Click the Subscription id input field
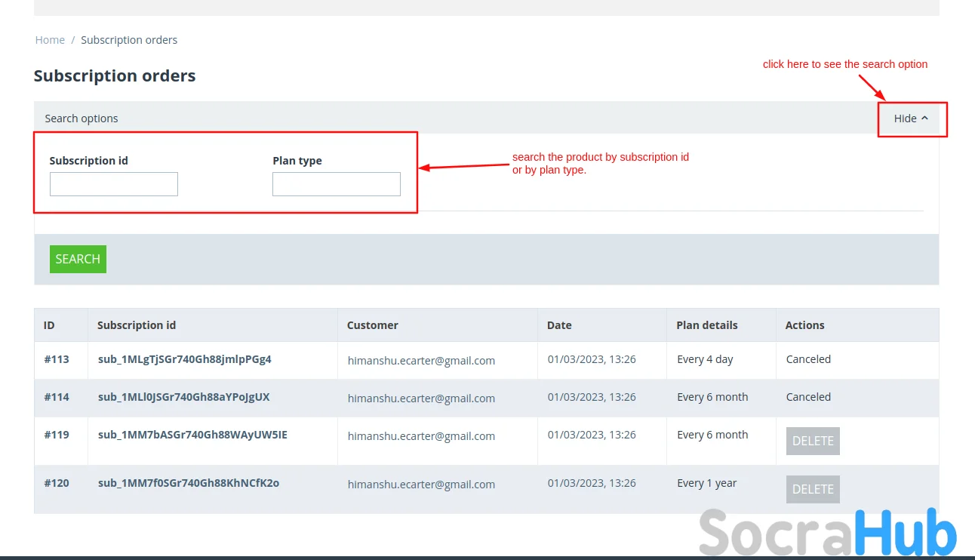This screenshot has width=975, height=560. coord(114,184)
